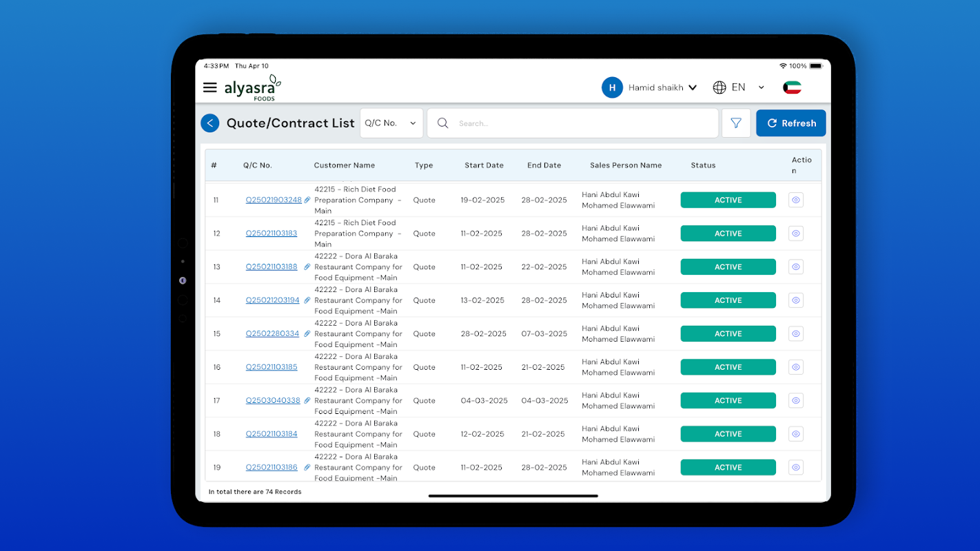This screenshot has height=551, width=980.
Task: Click the Q/C No. column header
Action: pyautogui.click(x=258, y=165)
